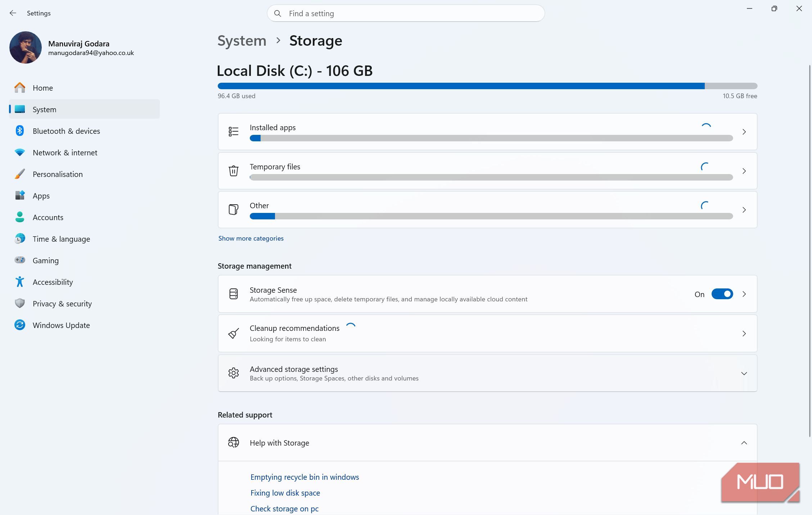This screenshot has height=515, width=812.
Task: Expand Advanced storage settings dropdown
Action: point(744,373)
